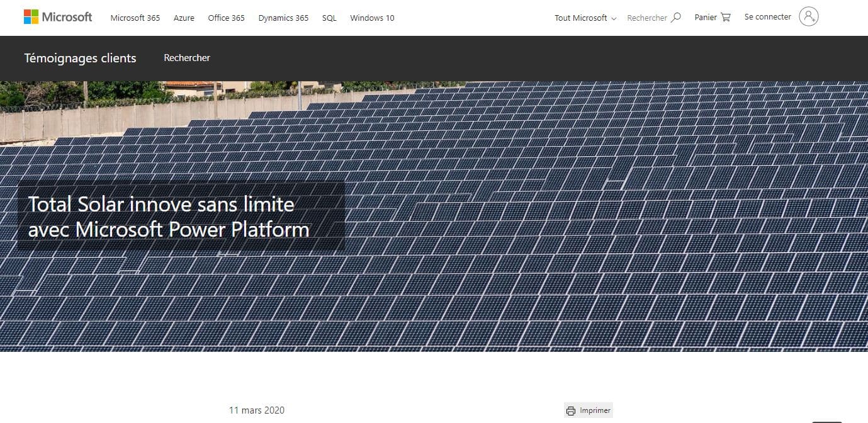Open the Témoignages clients section link

tap(80, 58)
